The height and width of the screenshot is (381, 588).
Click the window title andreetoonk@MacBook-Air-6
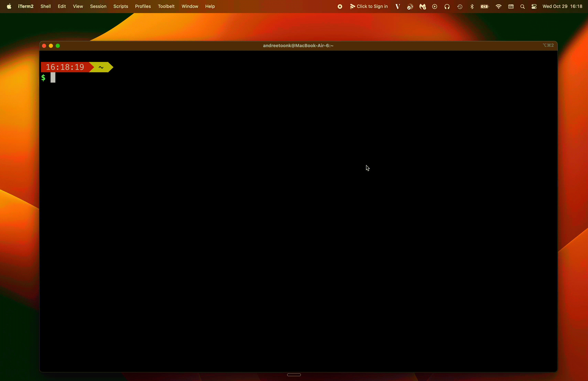[298, 45]
